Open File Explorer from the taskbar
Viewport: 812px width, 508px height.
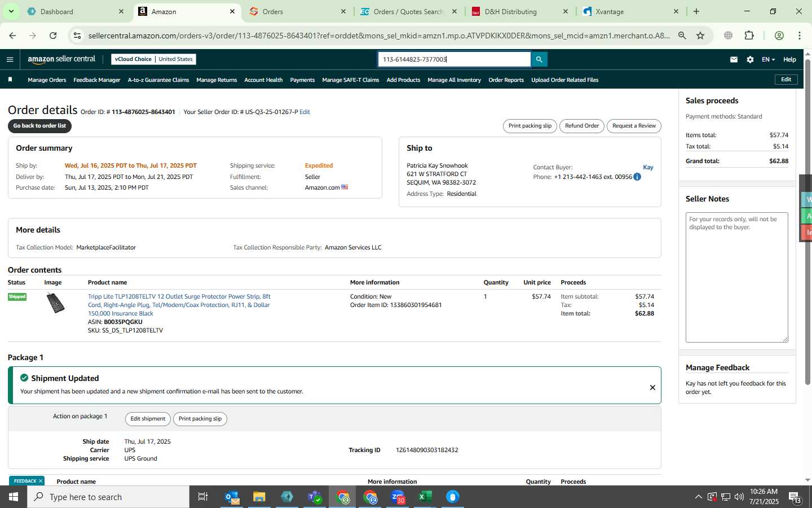pyautogui.click(x=259, y=497)
